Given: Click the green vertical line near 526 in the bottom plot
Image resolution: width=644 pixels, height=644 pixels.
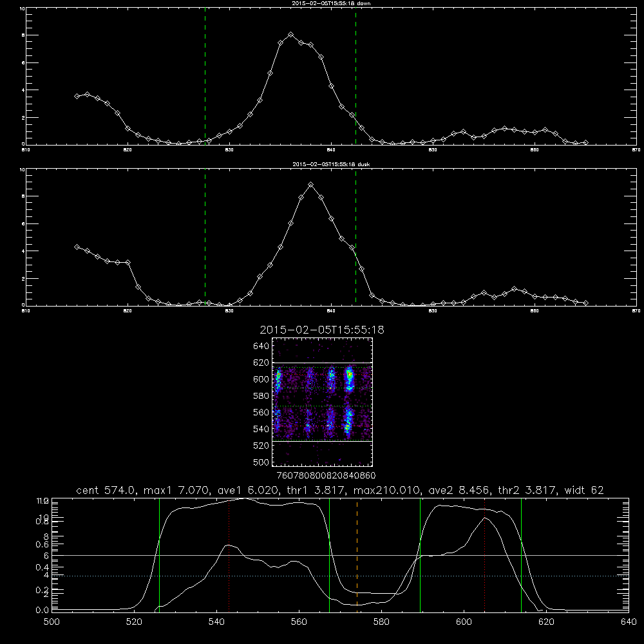Looking at the screenshot, I should [159, 555].
